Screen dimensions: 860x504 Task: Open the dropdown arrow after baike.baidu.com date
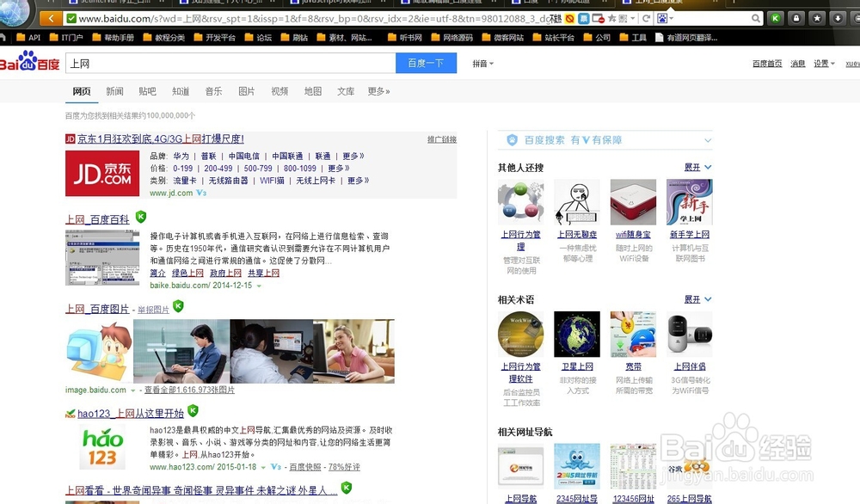point(259,286)
